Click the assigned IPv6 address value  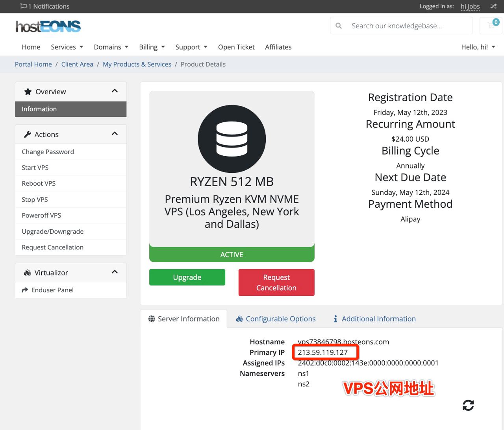click(368, 363)
